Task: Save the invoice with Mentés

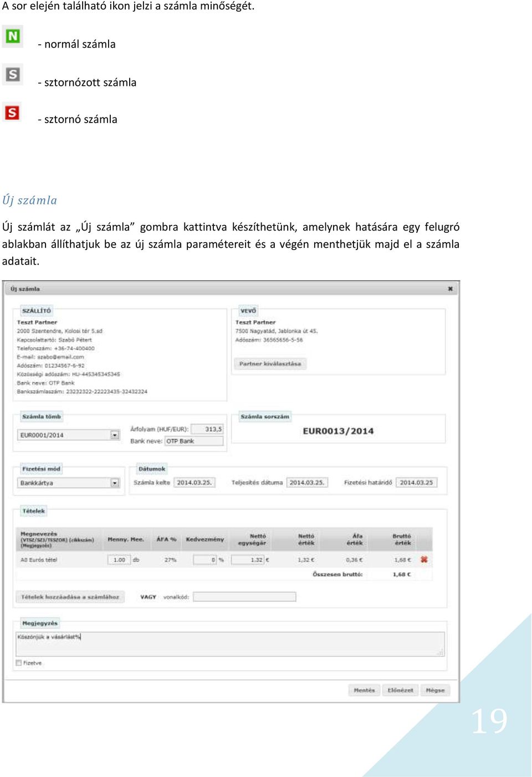Action: (x=364, y=691)
